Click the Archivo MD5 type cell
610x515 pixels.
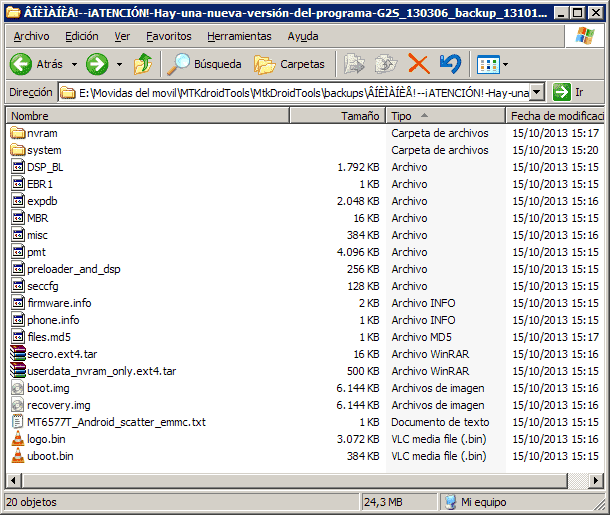pyautogui.click(x=421, y=337)
